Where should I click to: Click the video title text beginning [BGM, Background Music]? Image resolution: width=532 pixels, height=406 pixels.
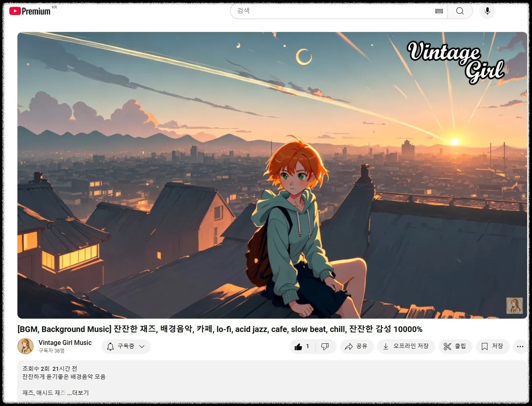click(x=220, y=329)
